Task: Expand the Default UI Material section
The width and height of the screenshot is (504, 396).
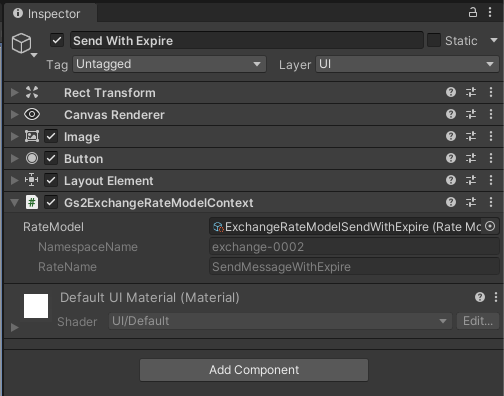Action: point(14,327)
